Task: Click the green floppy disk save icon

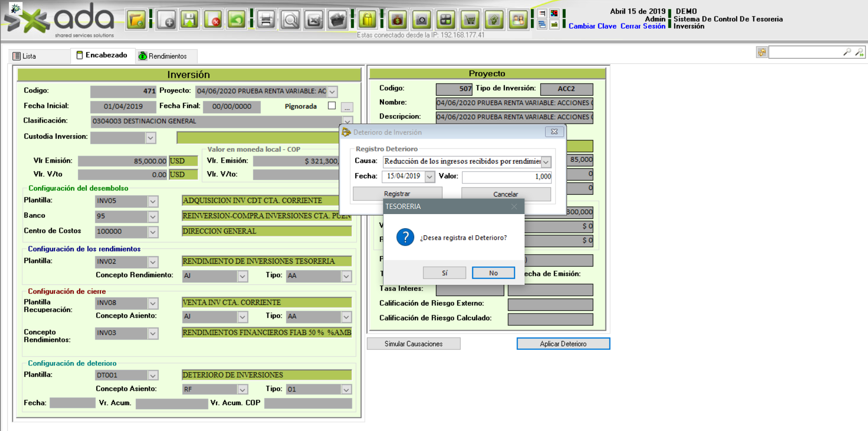Action: tap(190, 20)
